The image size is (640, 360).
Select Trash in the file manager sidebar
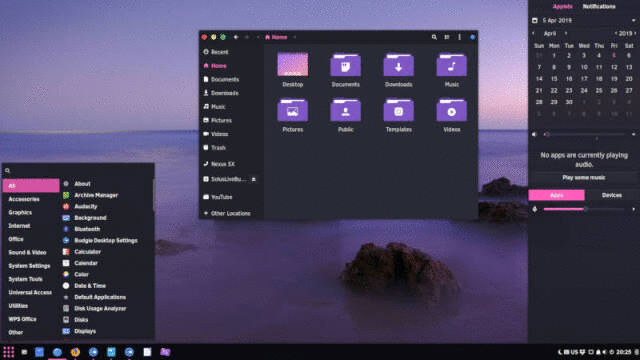pos(231,148)
